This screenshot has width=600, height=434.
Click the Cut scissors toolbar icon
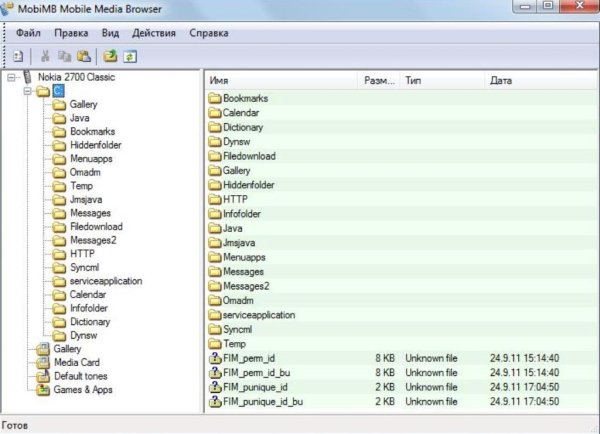pos(45,56)
